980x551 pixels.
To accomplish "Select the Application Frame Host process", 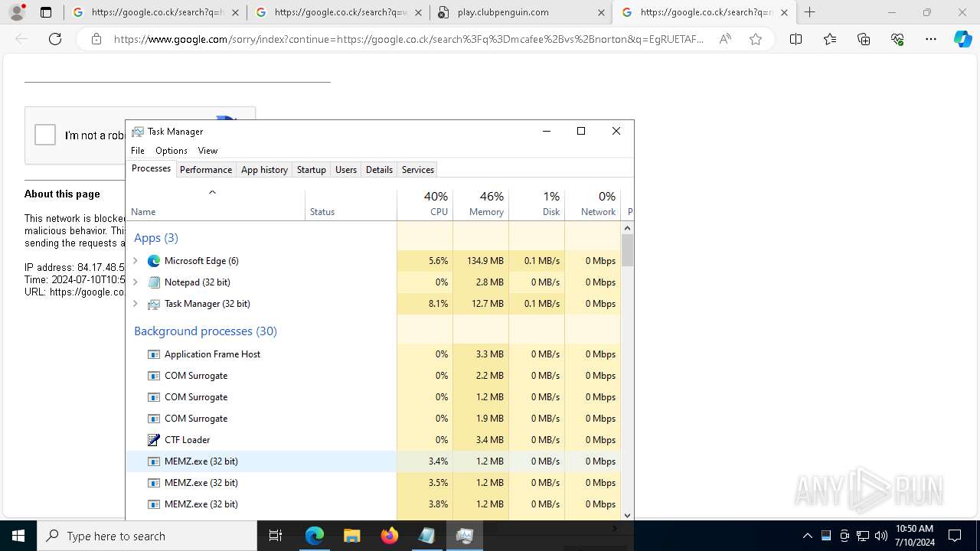I will (x=374, y=354).
